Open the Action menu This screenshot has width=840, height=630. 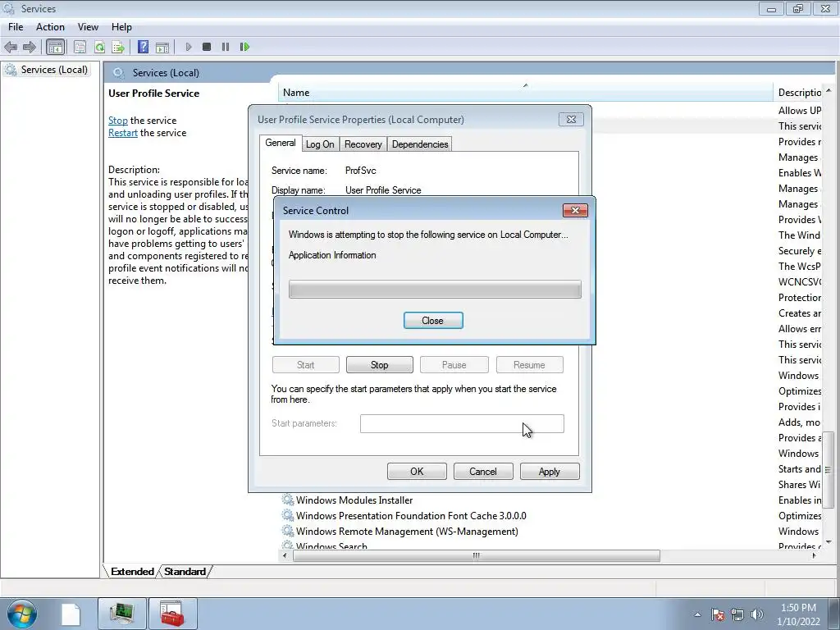[x=50, y=27]
